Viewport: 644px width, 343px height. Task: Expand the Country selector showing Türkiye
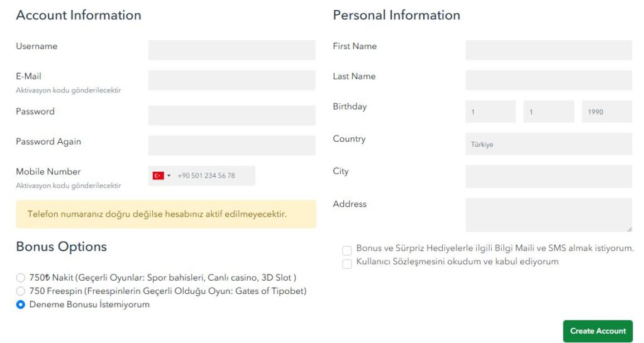tap(548, 144)
